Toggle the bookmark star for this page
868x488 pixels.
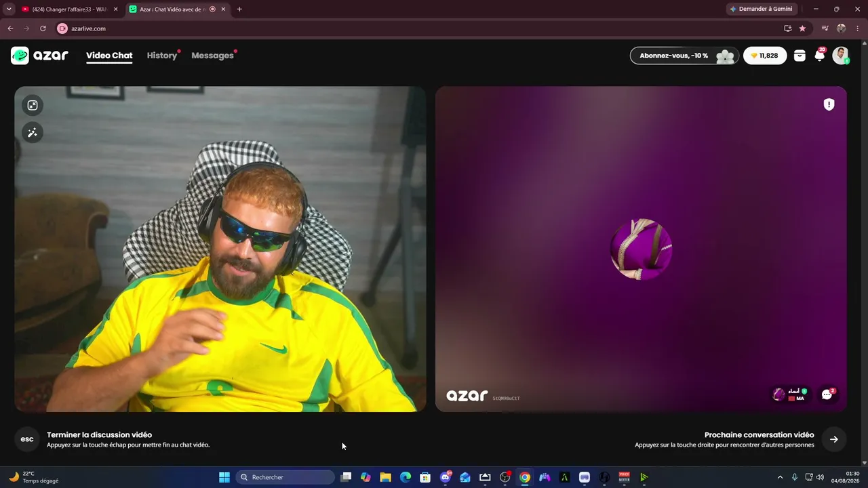[x=803, y=28]
